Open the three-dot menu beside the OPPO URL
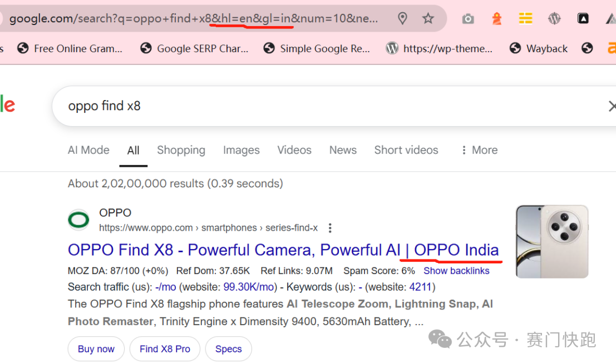Screen dimensions: 616x364 point(330,228)
